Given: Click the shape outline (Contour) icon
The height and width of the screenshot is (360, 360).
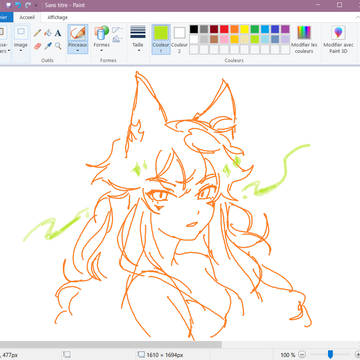Looking at the screenshot, I should (116, 30).
